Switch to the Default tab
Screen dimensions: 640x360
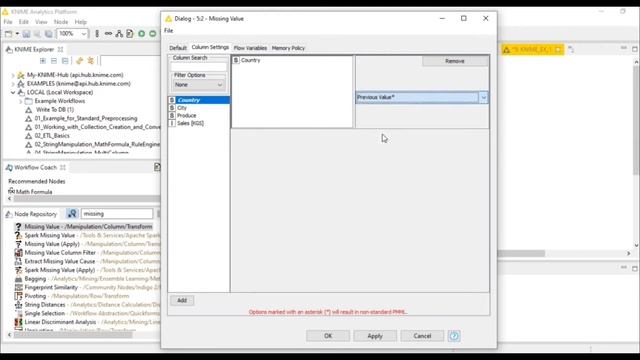click(x=178, y=48)
